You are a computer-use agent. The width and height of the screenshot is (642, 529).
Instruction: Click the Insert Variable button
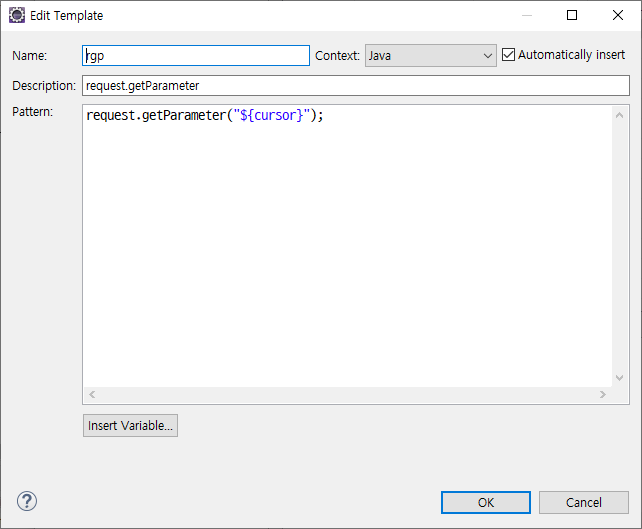(x=130, y=425)
